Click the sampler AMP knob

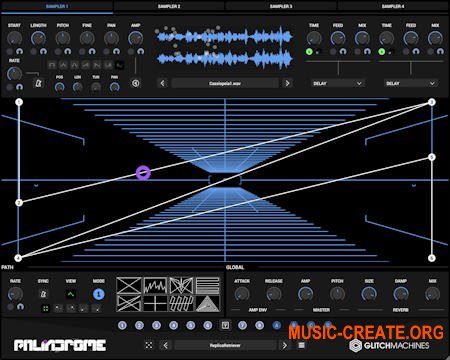(x=136, y=39)
